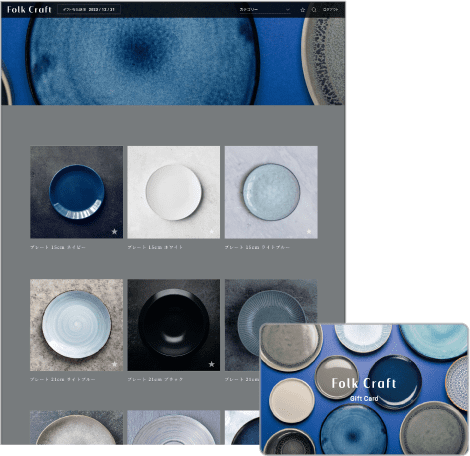Open the black 21cm plate thumbnail
Image resolution: width=470 pixels, height=456 pixels.
174,325
